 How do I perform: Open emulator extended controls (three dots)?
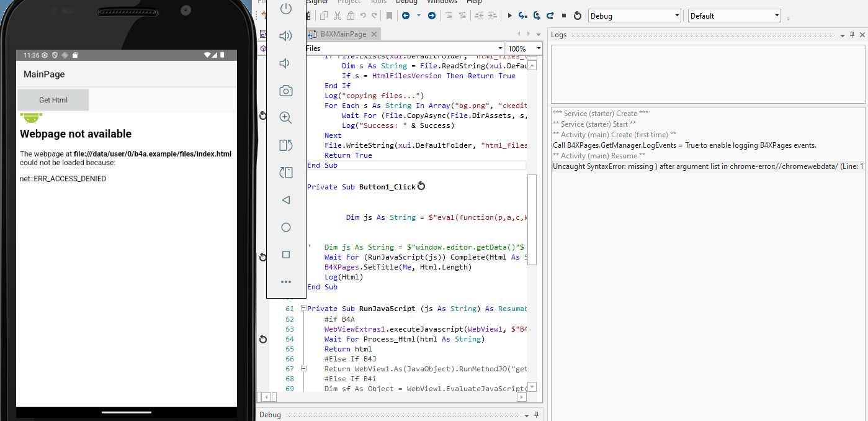pyautogui.click(x=286, y=282)
